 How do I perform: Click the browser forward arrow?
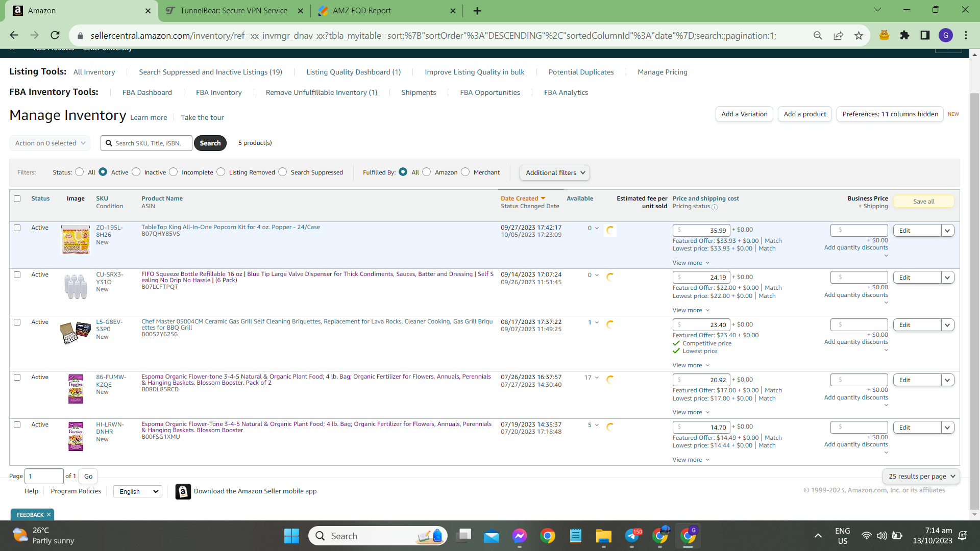34,35
